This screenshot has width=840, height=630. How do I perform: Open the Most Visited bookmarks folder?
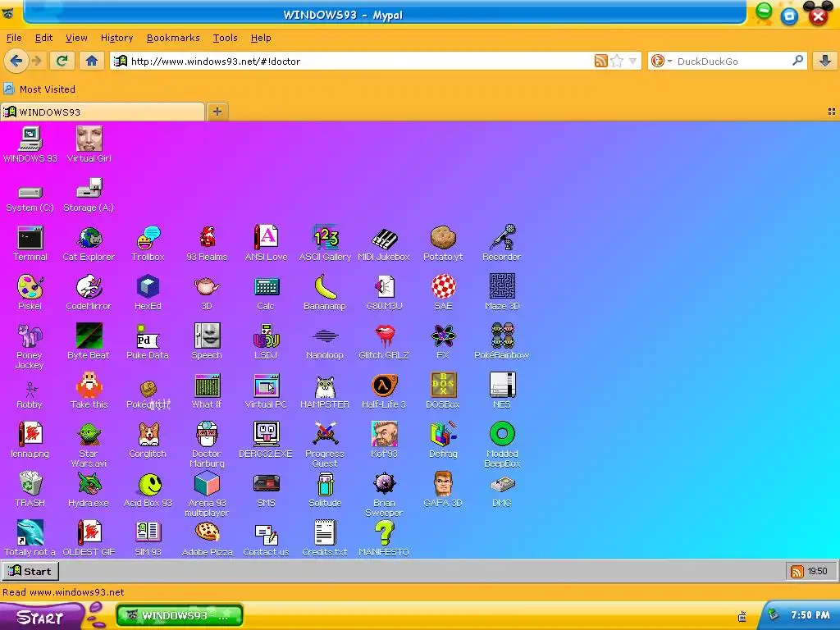tap(39, 89)
